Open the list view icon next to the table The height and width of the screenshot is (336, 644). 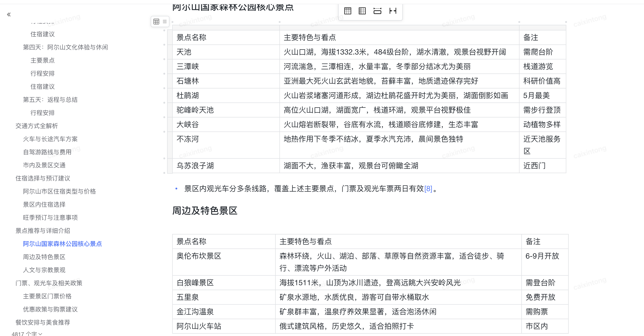(x=164, y=22)
